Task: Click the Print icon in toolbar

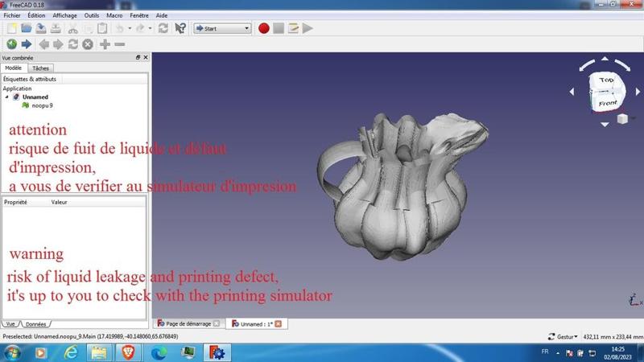Action: (56, 28)
